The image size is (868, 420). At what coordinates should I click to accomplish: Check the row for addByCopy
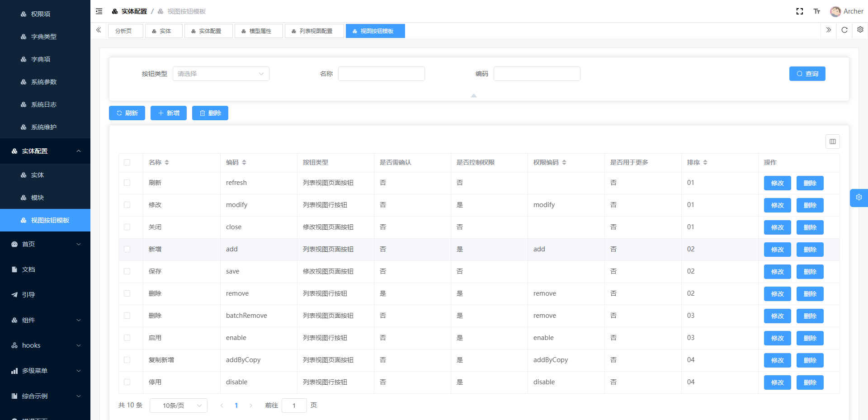(127, 360)
